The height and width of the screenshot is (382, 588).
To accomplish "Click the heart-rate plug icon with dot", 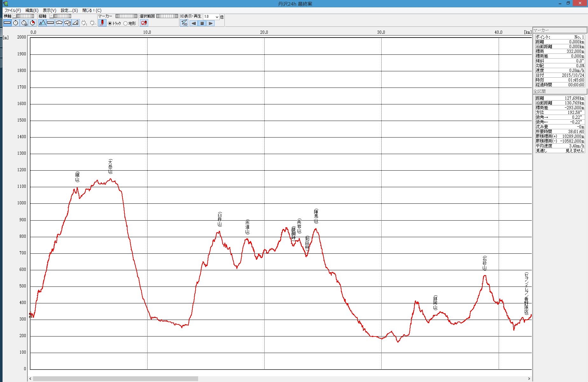I will click(x=84, y=23).
